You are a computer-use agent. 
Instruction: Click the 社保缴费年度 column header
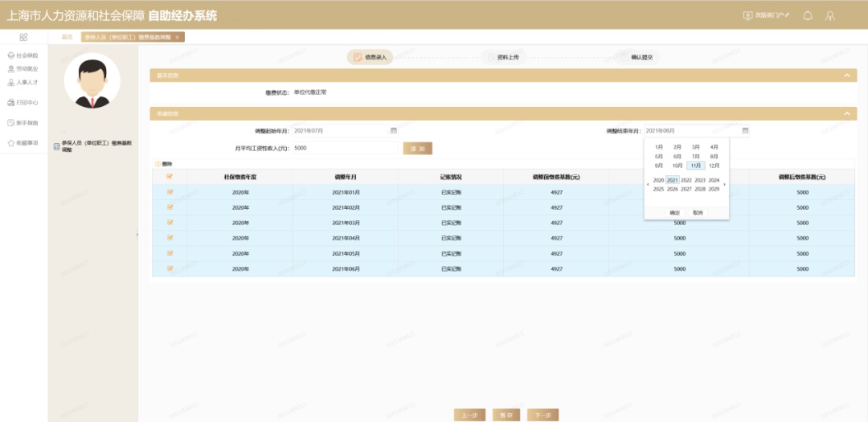[240, 177]
